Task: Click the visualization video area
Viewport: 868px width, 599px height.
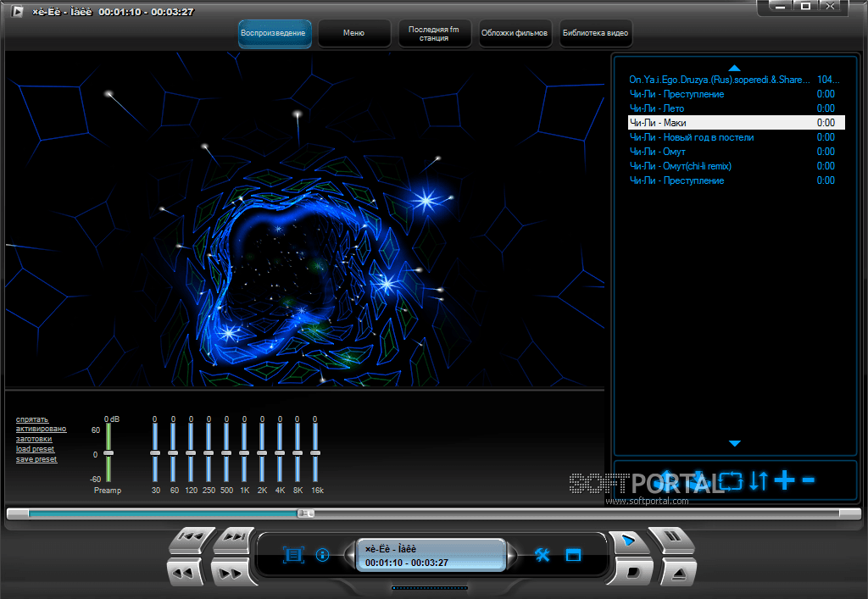Action: click(x=304, y=219)
